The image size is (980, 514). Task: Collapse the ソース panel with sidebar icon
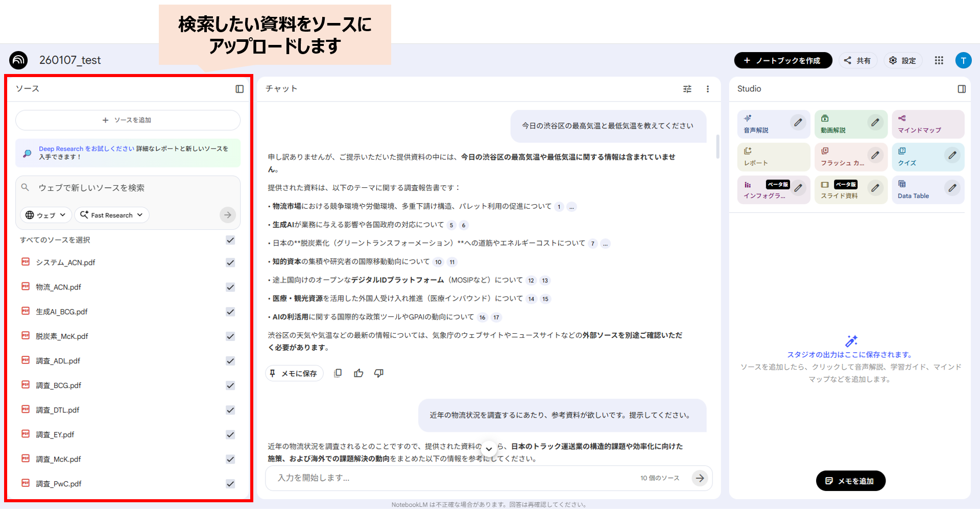240,89
